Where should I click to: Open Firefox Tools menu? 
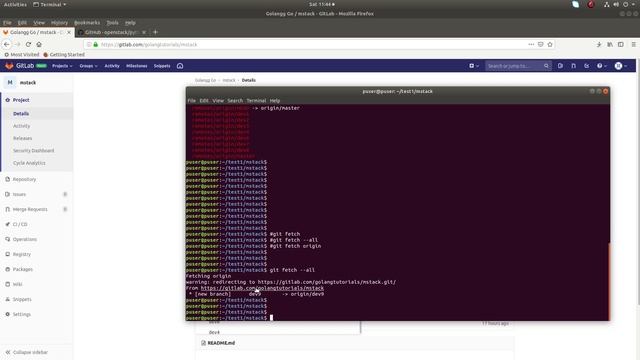click(x=112, y=23)
